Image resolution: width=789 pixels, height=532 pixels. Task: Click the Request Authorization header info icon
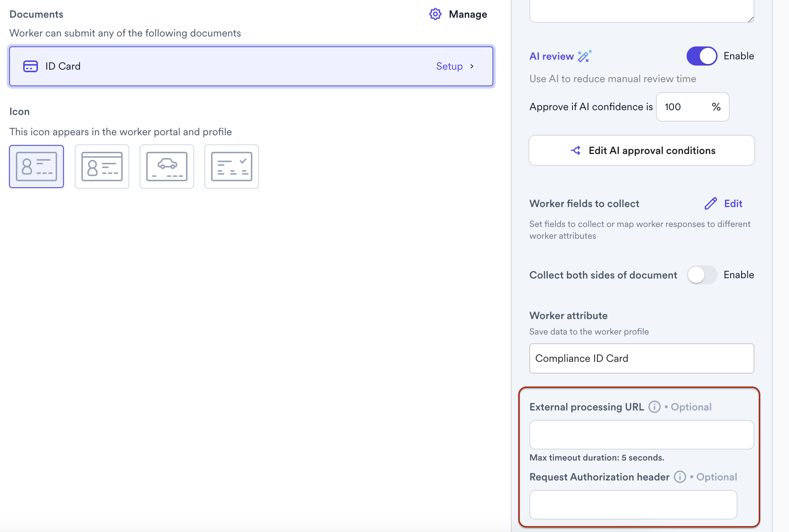tap(680, 477)
